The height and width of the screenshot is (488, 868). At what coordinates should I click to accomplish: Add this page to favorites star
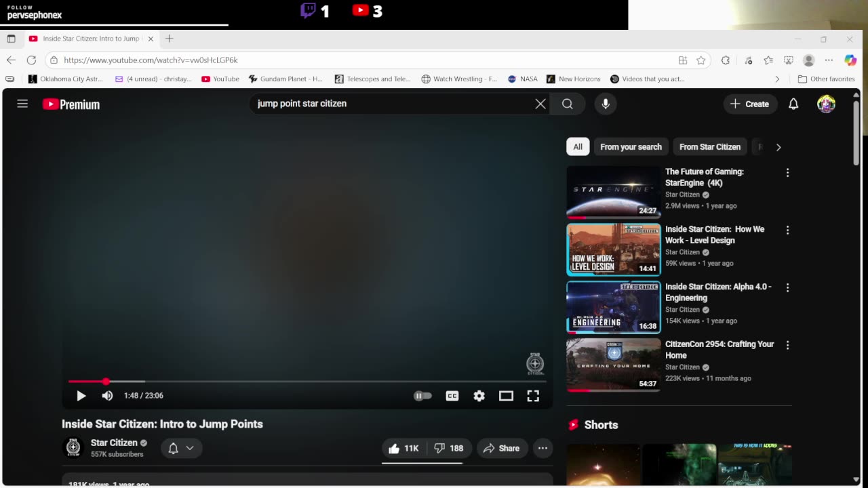pyautogui.click(x=701, y=60)
